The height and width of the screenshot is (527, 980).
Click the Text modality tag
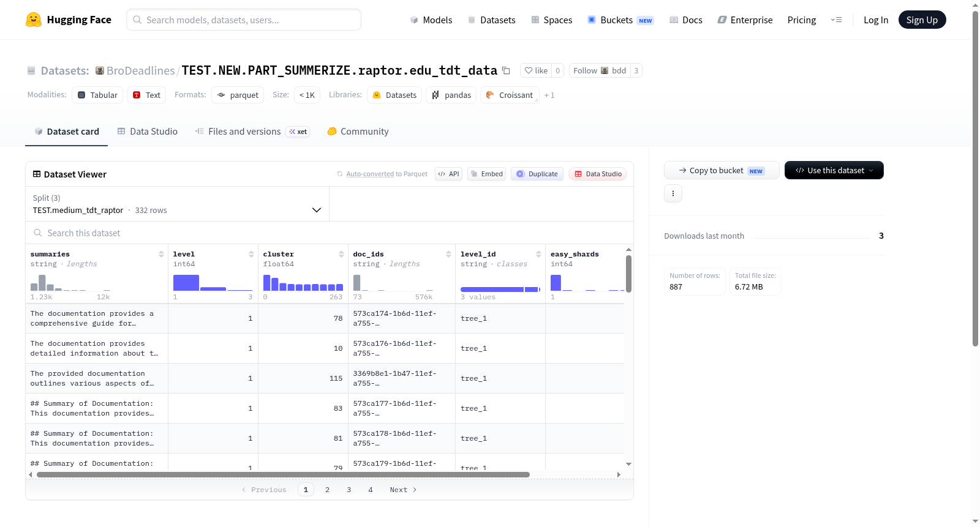(146, 95)
